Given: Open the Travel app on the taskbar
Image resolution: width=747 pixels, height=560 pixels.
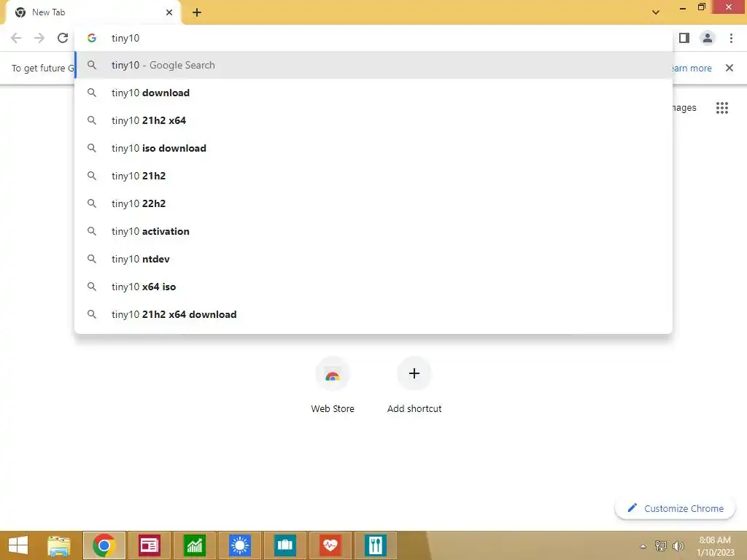Looking at the screenshot, I should coord(285,545).
